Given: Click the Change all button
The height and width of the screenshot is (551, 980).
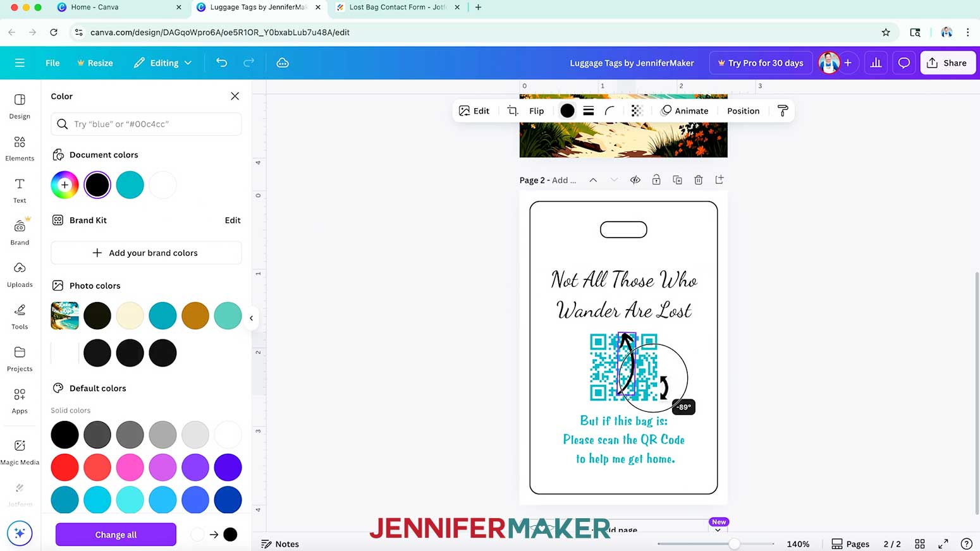Looking at the screenshot, I should click(x=116, y=535).
